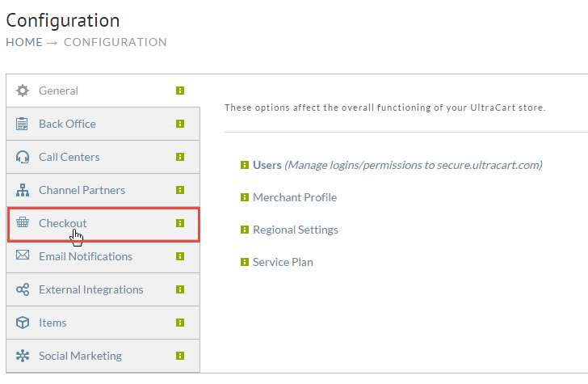Viewport: 588px width, 384px height.
Task: Click the Items box icon
Action: tap(23, 323)
